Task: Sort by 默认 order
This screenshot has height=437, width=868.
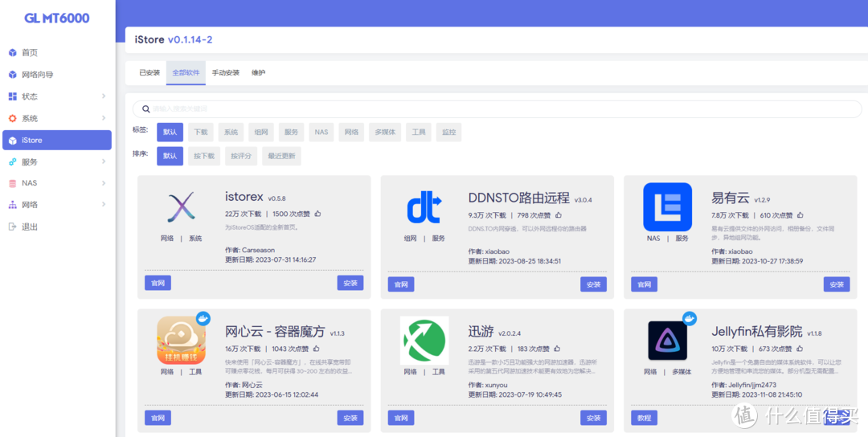Action: click(x=170, y=156)
